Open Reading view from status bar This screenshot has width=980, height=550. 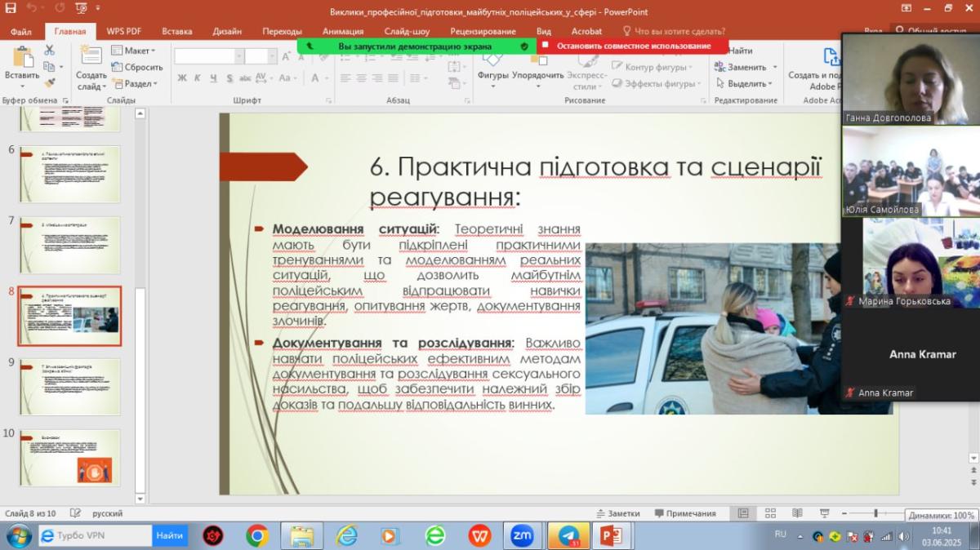point(796,513)
